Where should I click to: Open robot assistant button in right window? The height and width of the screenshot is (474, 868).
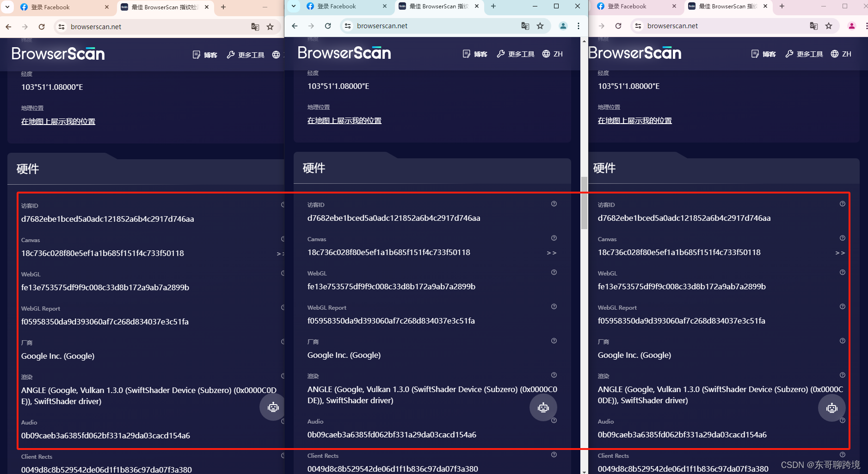(832, 408)
